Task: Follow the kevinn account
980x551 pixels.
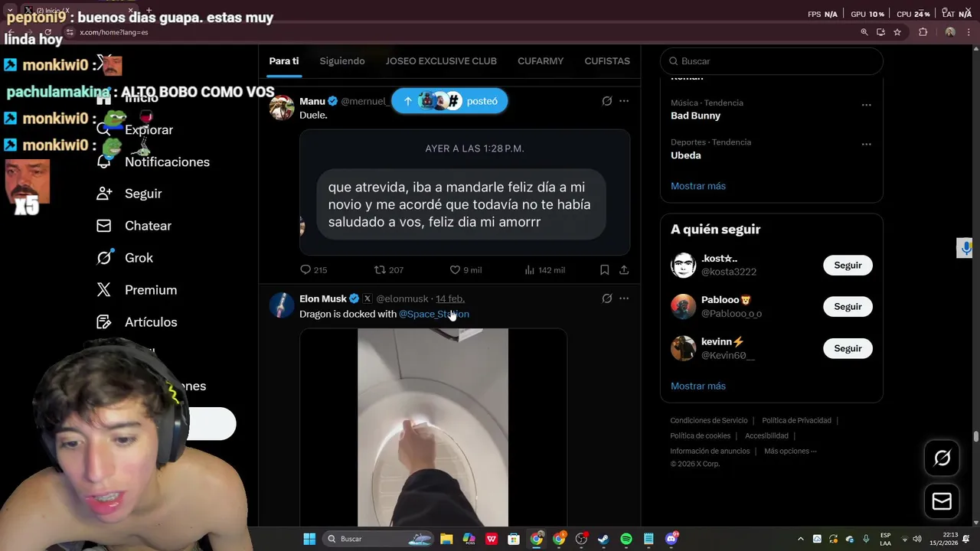Action: tap(848, 348)
